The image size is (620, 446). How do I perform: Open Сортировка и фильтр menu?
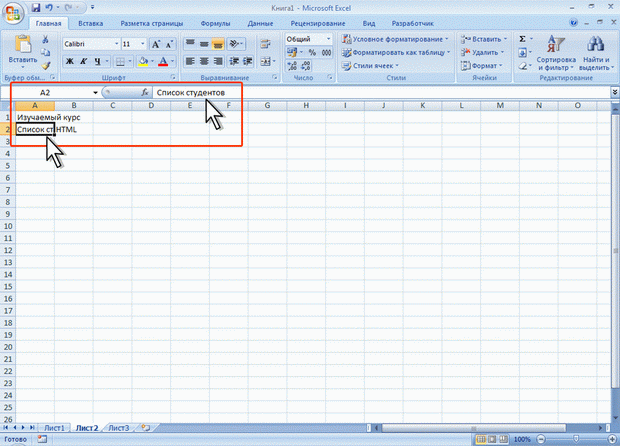[x=556, y=52]
